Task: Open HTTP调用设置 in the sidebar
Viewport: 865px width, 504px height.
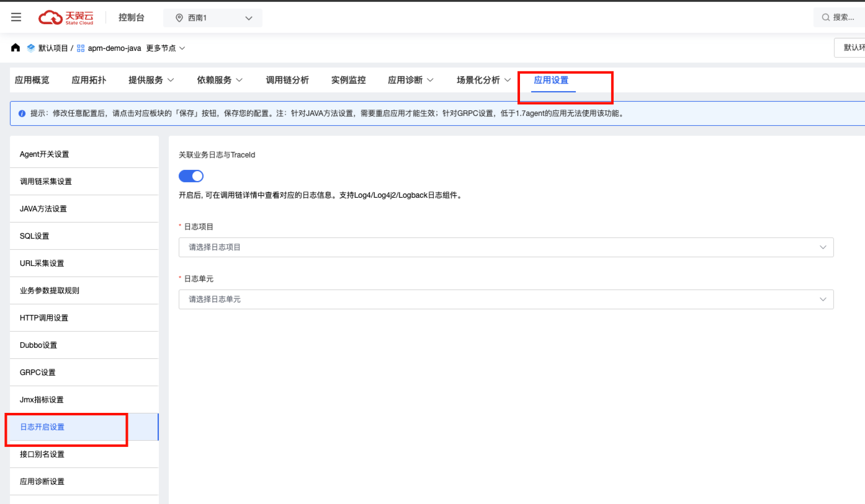Action: pyautogui.click(x=84, y=318)
